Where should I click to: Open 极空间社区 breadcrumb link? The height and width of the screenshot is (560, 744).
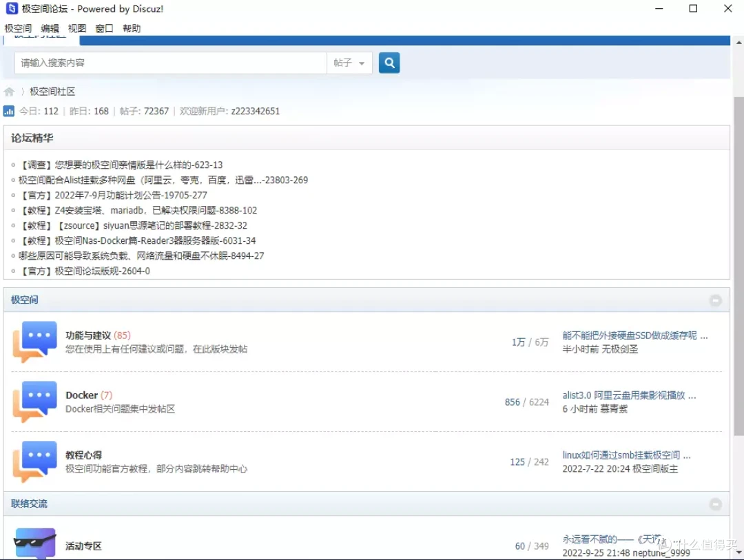(x=52, y=92)
